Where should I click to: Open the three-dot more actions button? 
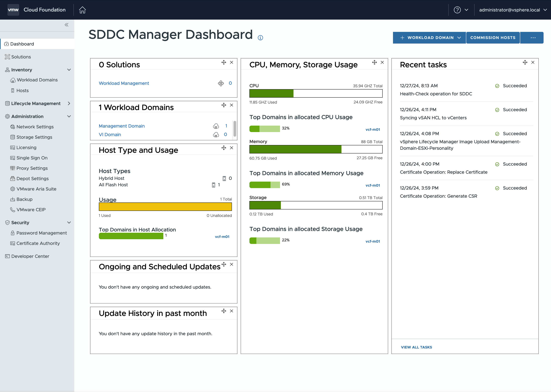[533, 38]
